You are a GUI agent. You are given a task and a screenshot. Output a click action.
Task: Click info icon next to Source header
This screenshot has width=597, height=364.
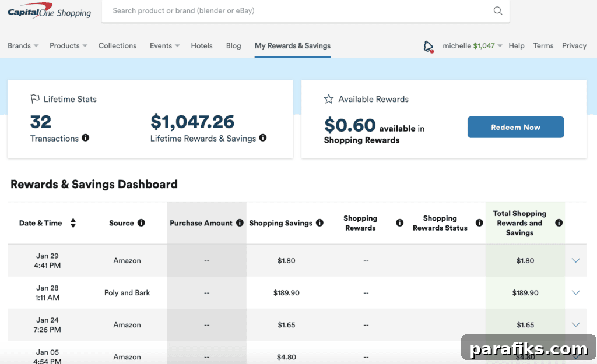click(x=141, y=223)
